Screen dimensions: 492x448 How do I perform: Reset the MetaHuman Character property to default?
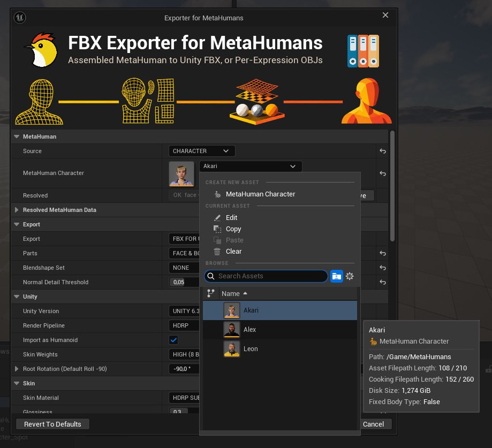(x=382, y=173)
